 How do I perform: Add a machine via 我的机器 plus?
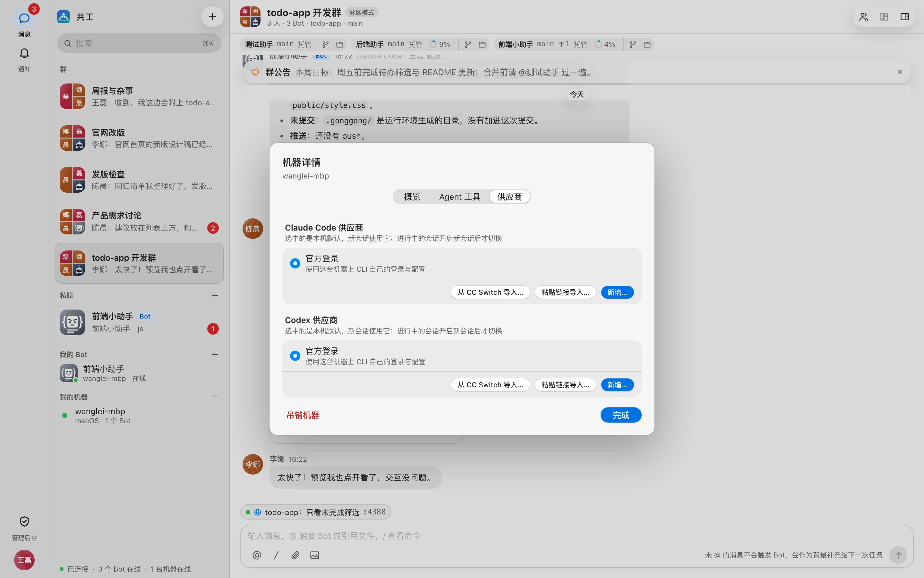[x=215, y=397]
